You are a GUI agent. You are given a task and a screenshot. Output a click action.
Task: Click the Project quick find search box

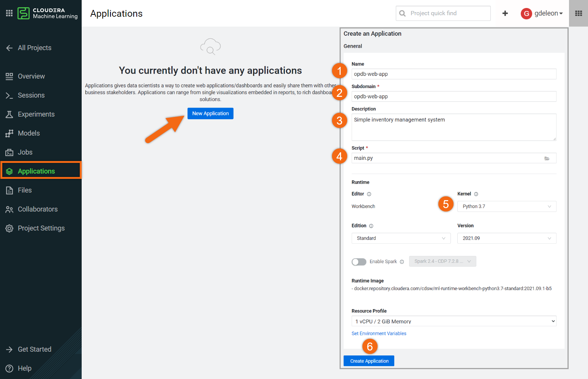coord(443,13)
